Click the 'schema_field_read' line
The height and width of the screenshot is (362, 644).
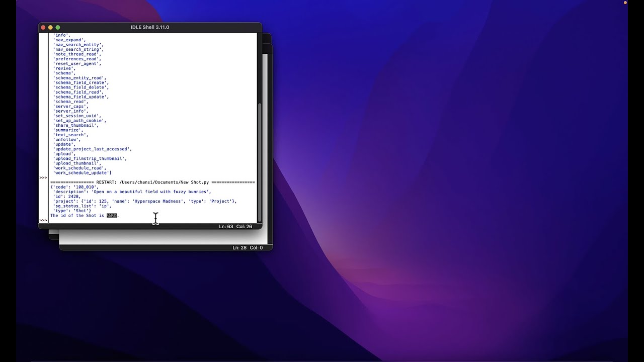pyautogui.click(x=78, y=93)
